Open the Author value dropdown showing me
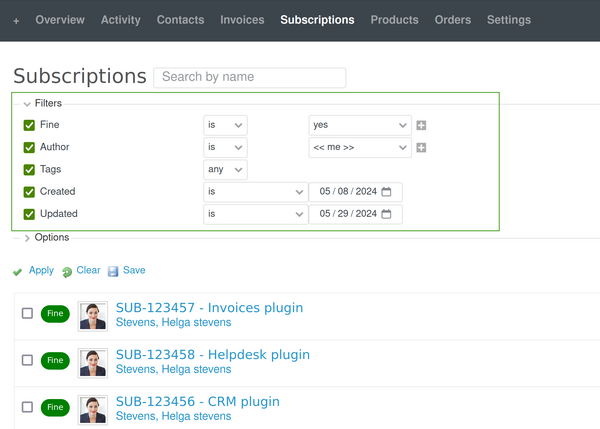This screenshot has height=429, width=600. [x=359, y=148]
